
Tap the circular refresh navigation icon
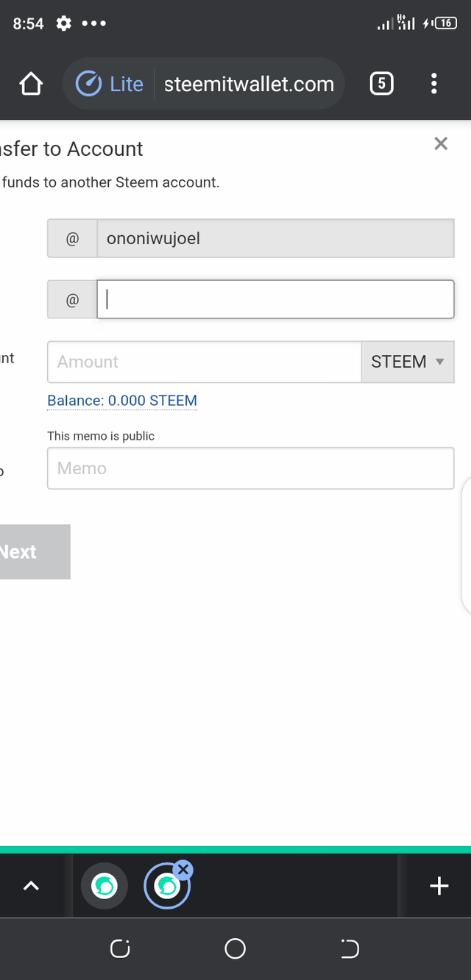click(119, 948)
